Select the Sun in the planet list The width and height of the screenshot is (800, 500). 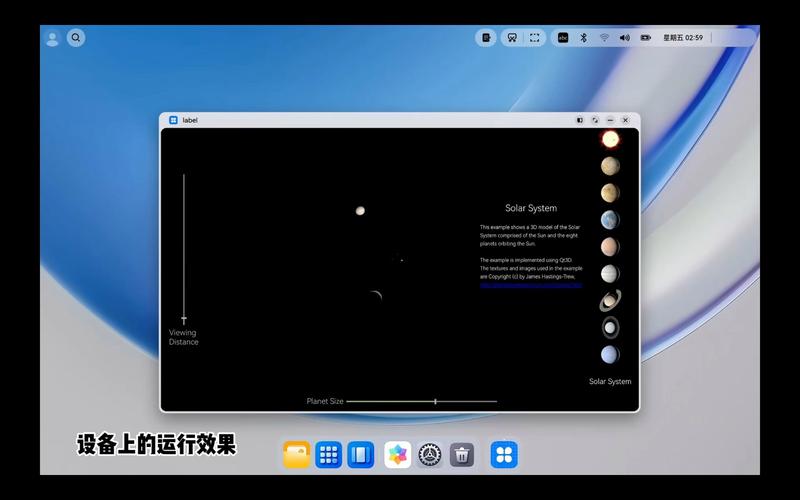pos(610,139)
